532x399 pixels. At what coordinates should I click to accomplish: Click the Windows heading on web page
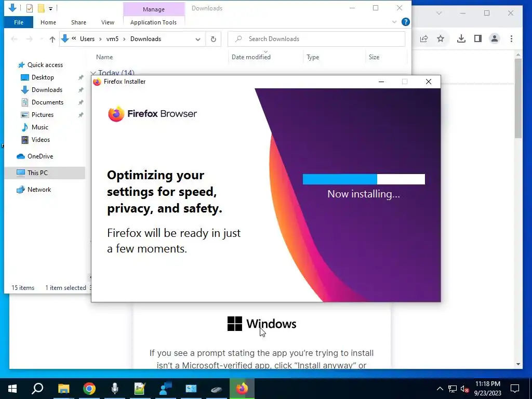[x=271, y=324]
